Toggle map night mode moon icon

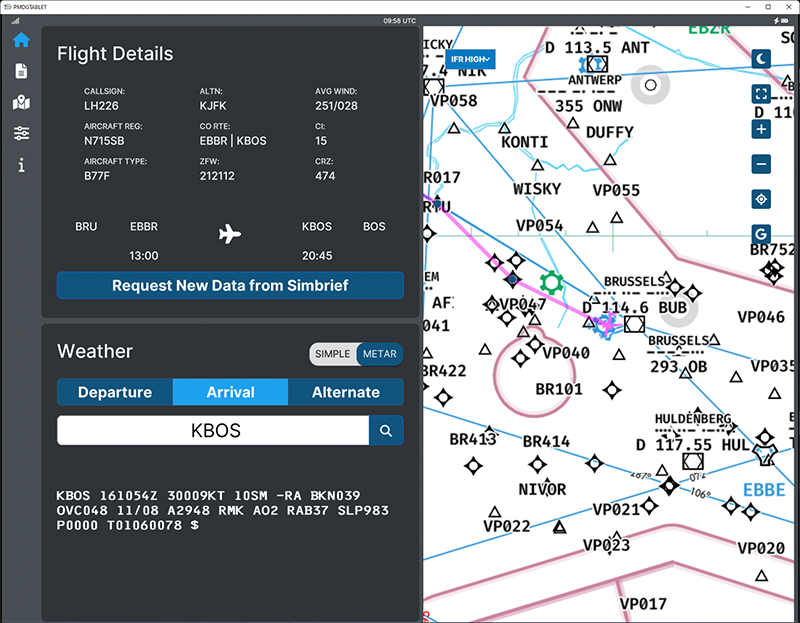(x=761, y=59)
